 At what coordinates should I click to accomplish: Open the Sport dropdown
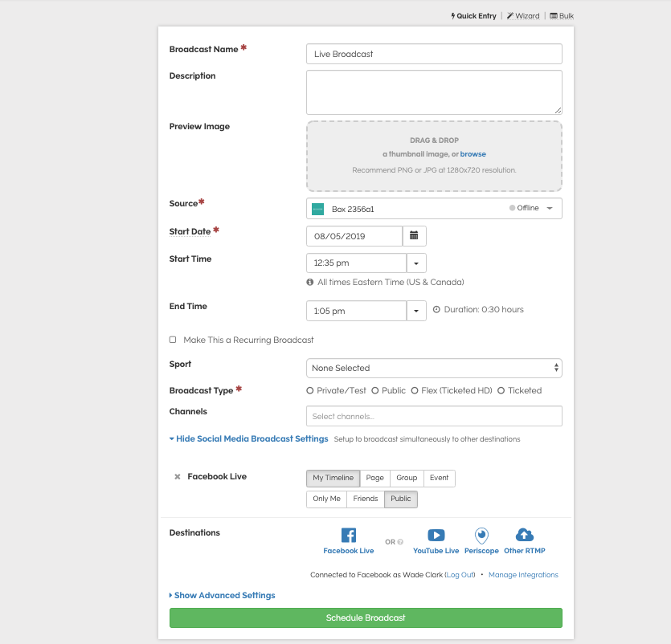(x=434, y=369)
